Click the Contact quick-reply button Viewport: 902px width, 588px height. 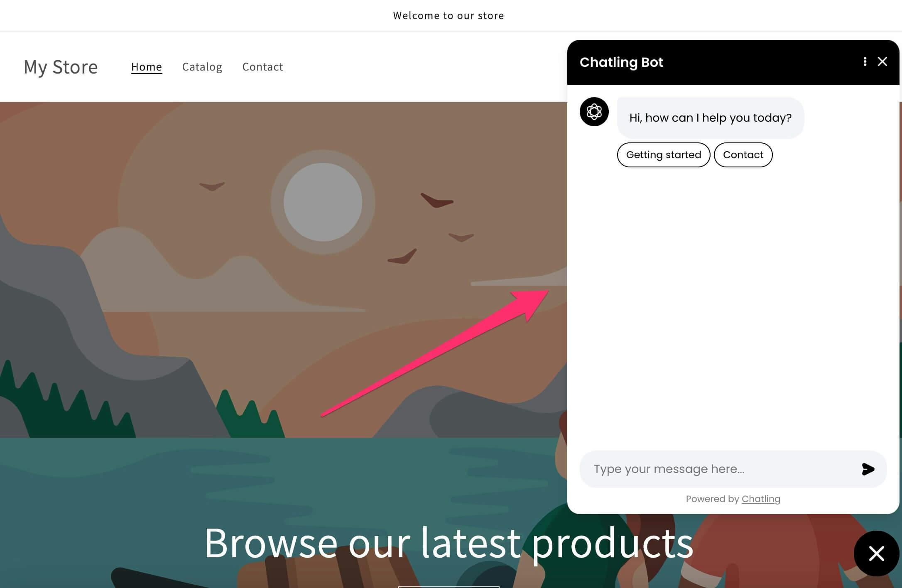coord(743,154)
